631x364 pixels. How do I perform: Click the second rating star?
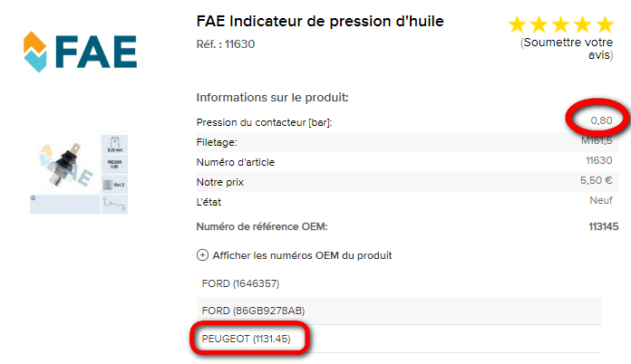click(x=539, y=25)
